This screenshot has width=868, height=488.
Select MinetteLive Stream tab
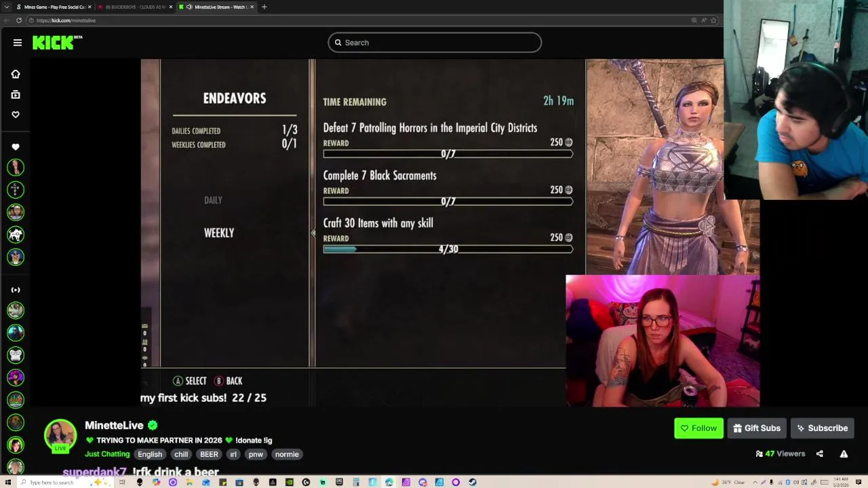(217, 7)
